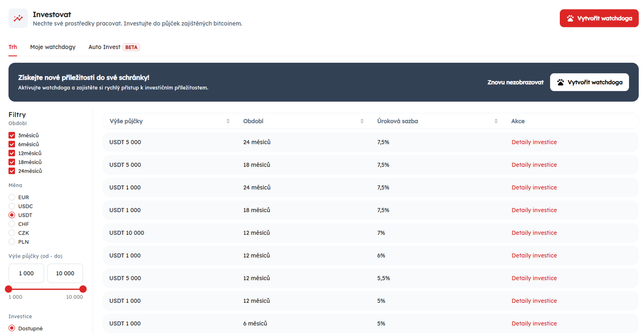The image size is (644, 334).
Task: Uncheck the 6měsíců period filter
Action: (12, 144)
